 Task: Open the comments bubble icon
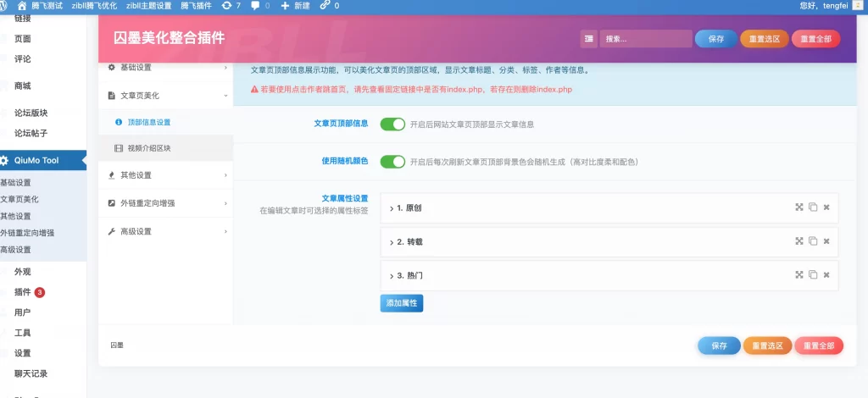click(255, 6)
